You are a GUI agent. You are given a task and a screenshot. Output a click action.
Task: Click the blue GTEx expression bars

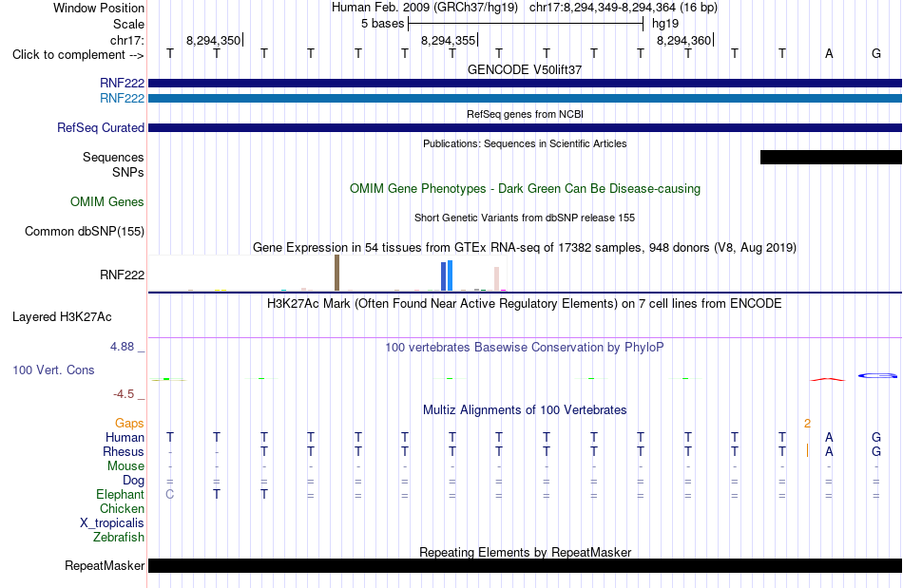pyautogui.click(x=447, y=275)
